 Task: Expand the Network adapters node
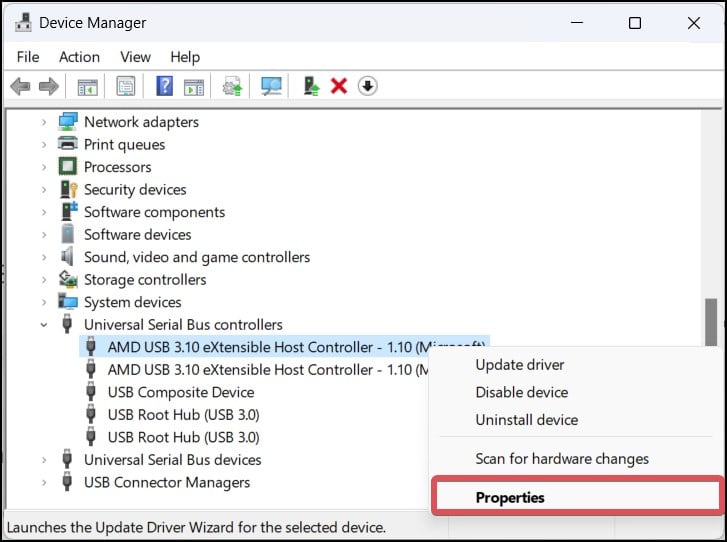pyautogui.click(x=44, y=122)
